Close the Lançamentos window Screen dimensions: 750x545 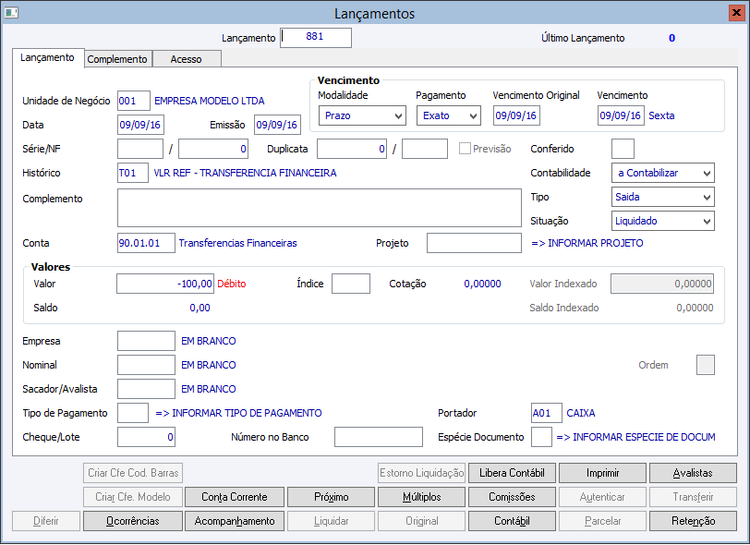pyautogui.click(x=737, y=13)
